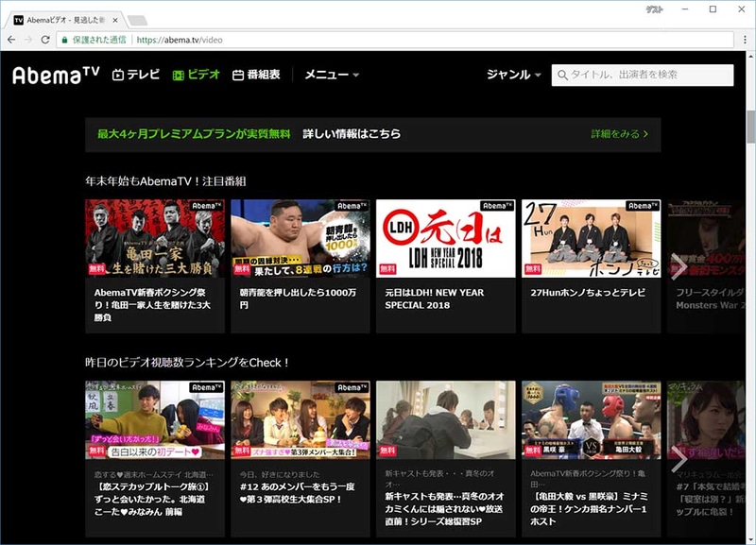The height and width of the screenshot is (545, 756).
Task: Open the 元日はLDH thumbnail
Action: 445,238
